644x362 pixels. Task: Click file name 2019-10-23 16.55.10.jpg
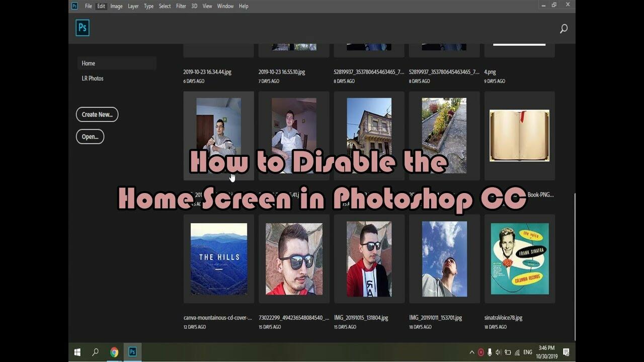pos(282,72)
